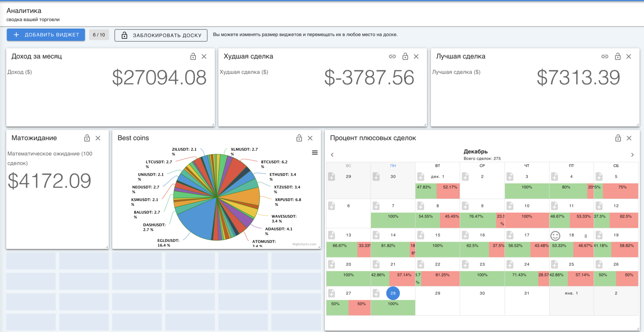Open Best coins chart hamburger menu
The height and width of the screenshot is (332, 644).
click(315, 153)
